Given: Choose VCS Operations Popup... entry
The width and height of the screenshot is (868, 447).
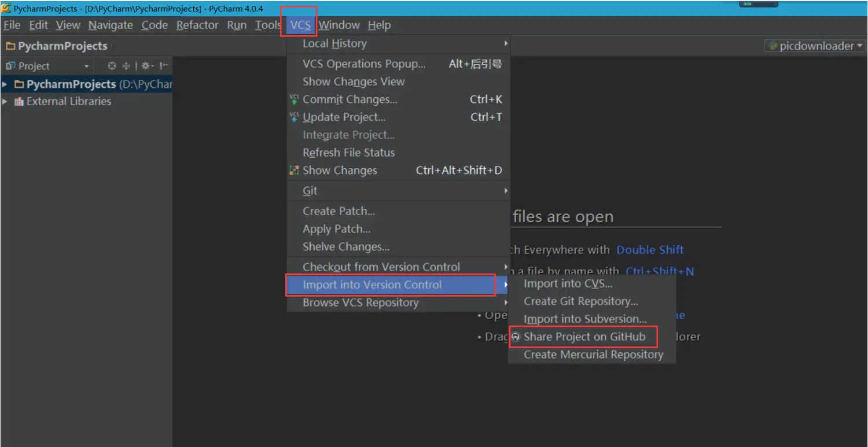Looking at the screenshot, I should (398, 64).
